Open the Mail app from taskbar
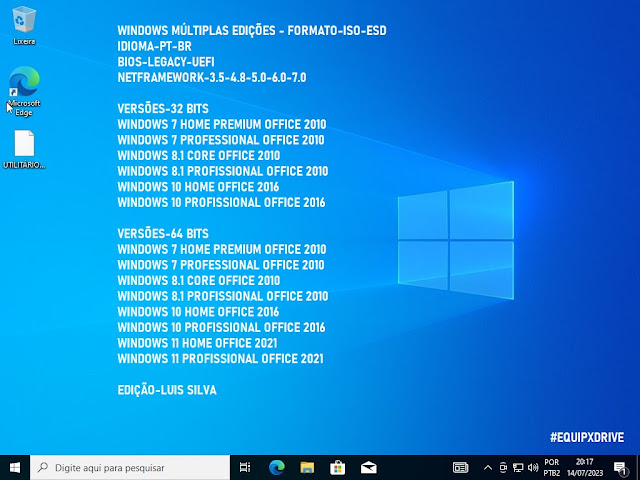This screenshot has width=640, height=480. [369, 467]
